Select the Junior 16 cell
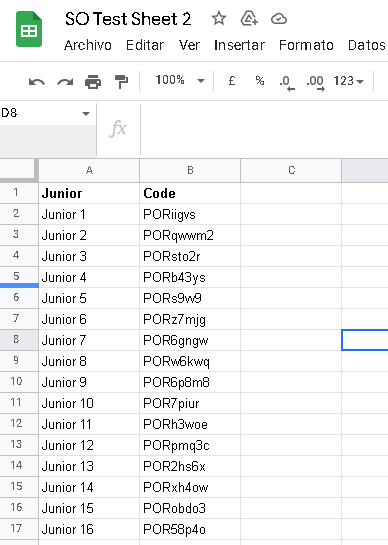The image size is (388, 545). [89, 529]
